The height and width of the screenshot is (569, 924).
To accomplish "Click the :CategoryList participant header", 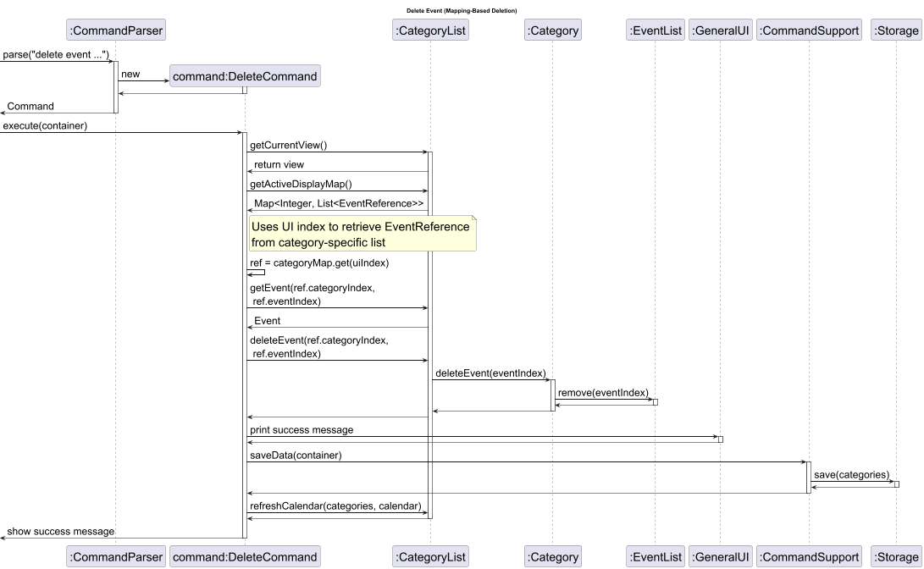I will (430, 30).
